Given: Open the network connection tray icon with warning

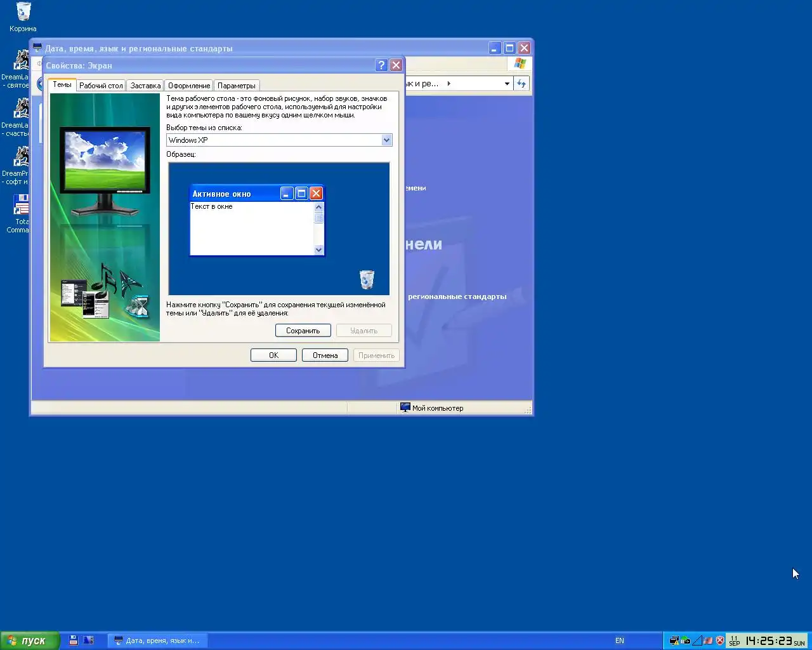Looking at the screenshot, I should pyautogui.click(x=674, y=640).
